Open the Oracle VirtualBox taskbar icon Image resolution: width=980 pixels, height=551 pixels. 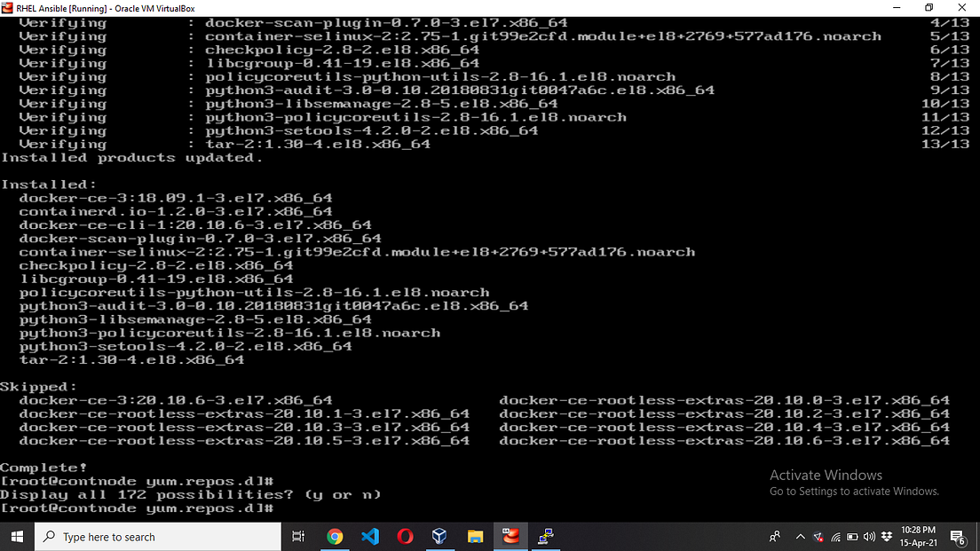(439, 536)
